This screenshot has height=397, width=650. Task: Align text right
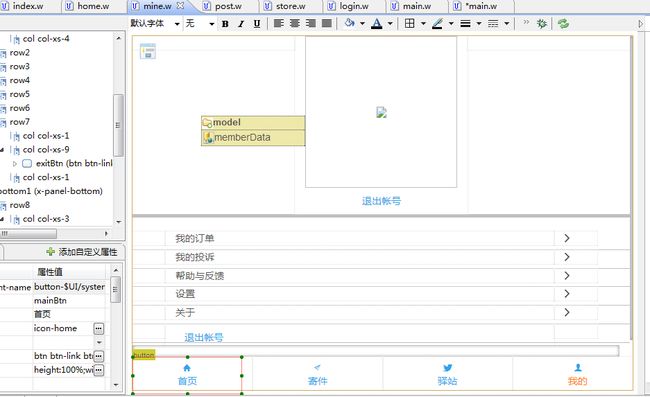click(310, 24)
